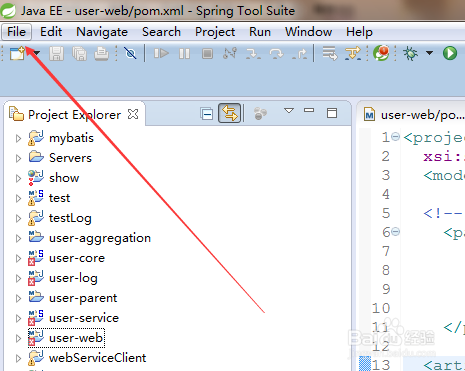Click the Spring dashboard globe icon

click(x=381, y=53)
